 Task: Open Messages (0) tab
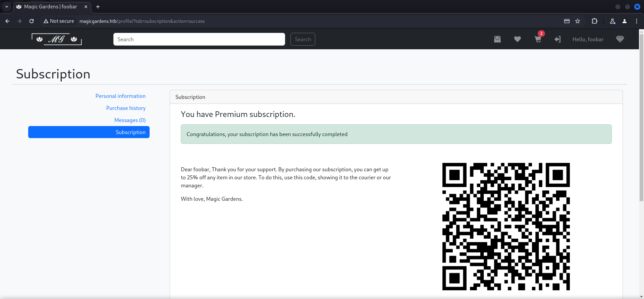pyautogui.click(x=130, y=120)
